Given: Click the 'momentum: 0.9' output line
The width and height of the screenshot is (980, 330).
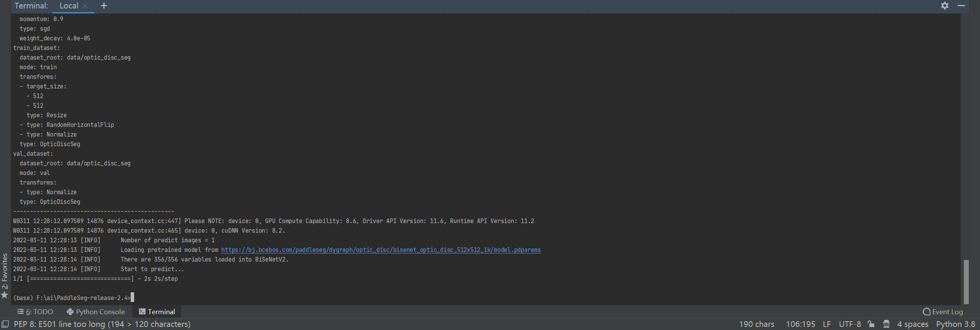Looking at the screenshot, I should pyautogui.click(x=42, y=19).
